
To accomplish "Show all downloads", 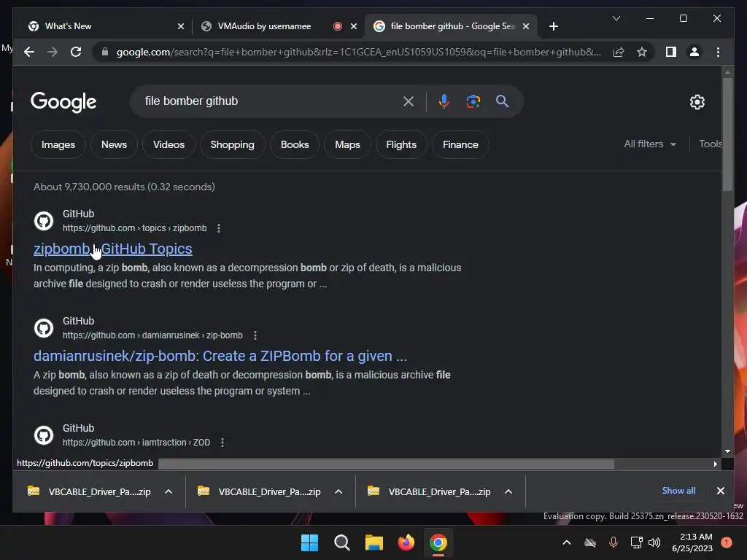I will click(x=678, y=491).
